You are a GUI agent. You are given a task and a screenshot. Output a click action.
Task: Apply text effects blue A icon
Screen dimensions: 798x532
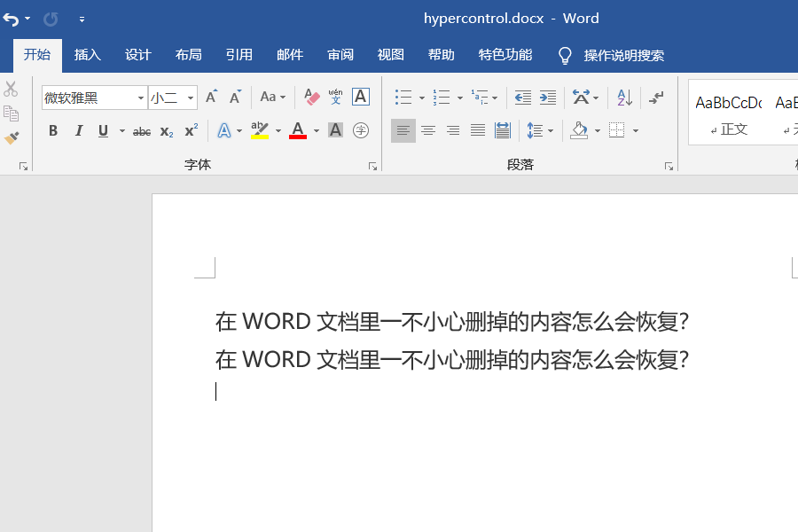pyautogui.click(x=224, y=131)
